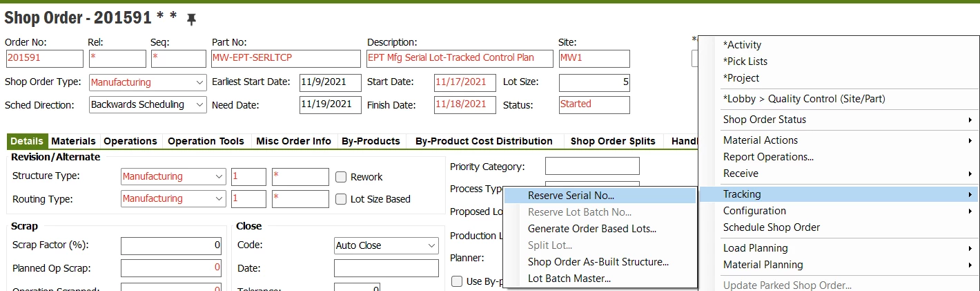Choose Generate Order Based Lots... option
Image resolution: width=980 pixels, height=291 pixels.
pyautogui.click(x=591, y=229)
